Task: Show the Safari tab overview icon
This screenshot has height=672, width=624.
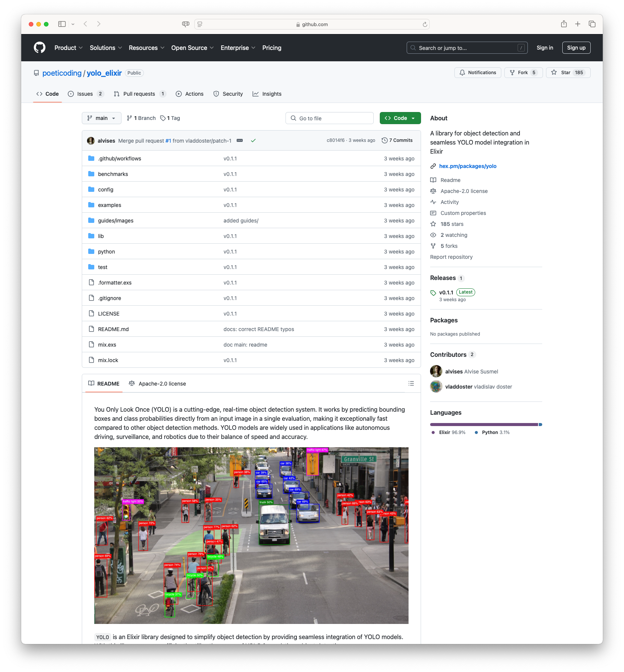Action: click(592, 24)
